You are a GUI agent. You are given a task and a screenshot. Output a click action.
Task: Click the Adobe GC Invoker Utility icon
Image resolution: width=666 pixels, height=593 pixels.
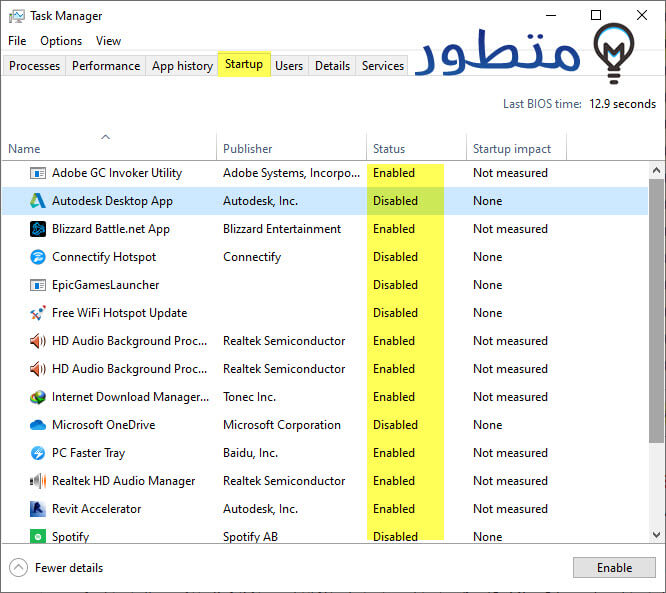tap(38, 173)
